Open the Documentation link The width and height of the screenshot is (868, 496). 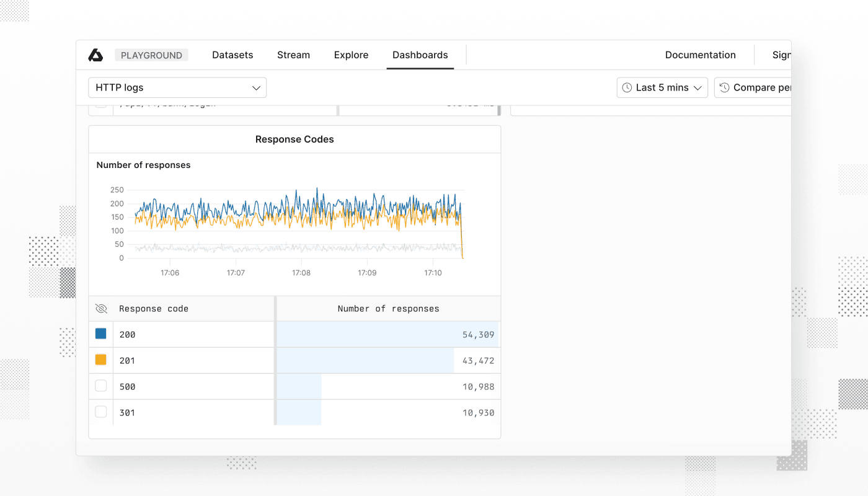click(700, 55)
